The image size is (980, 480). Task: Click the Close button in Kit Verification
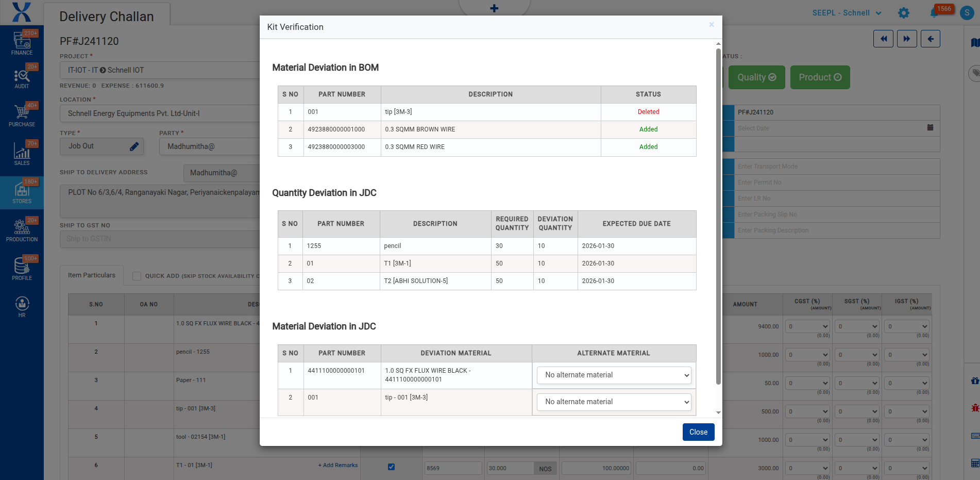click(x=698, y=432)
